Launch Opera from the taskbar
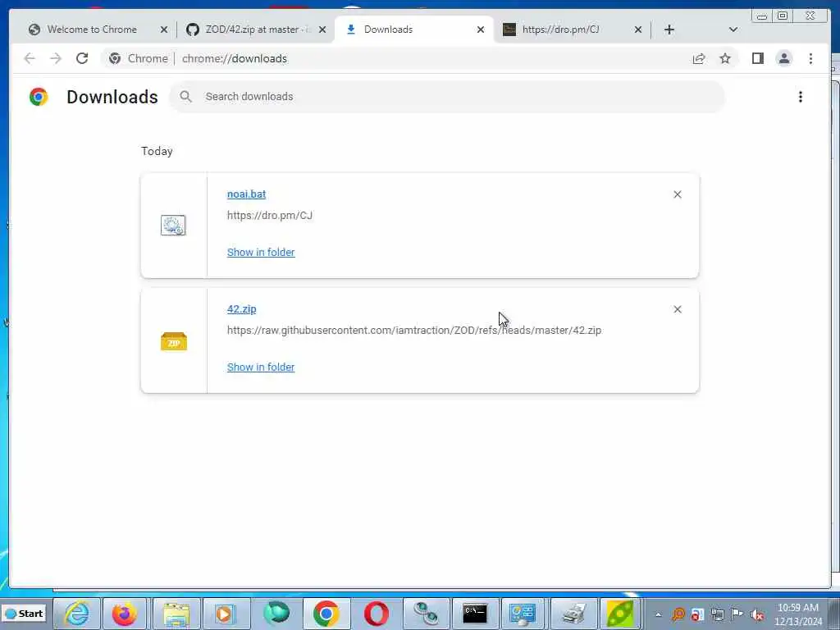The height and width of the screenshot is (630, 840). pyautogui.click(x=376, y=614)
